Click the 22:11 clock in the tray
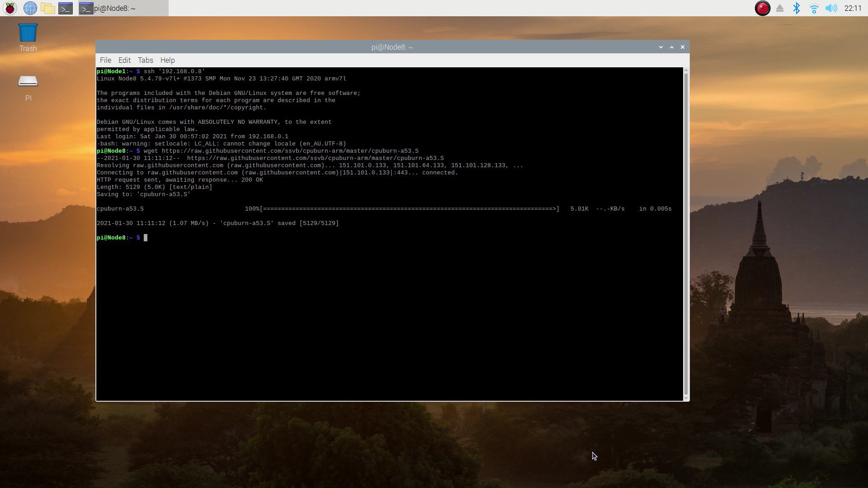The width and height of the screenshot is (868, 488). coord(853,8)
